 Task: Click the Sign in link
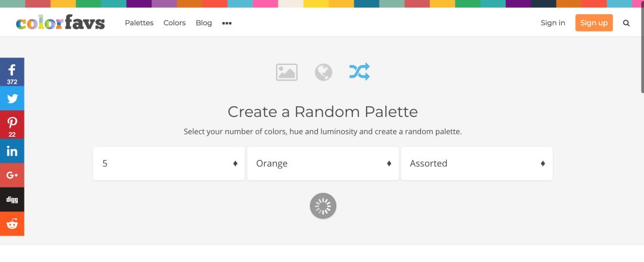point(553,23)
